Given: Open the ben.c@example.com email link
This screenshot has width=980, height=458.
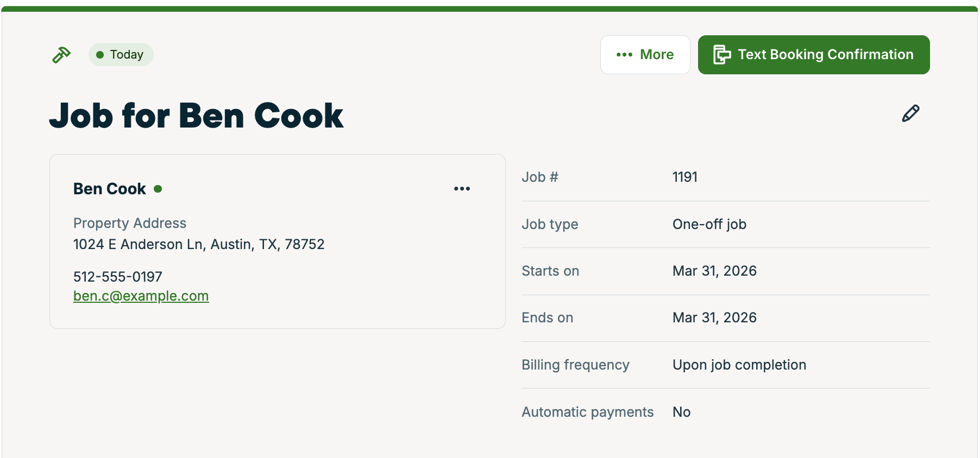Looking at the screenshot, I should [x=141, y=296].
